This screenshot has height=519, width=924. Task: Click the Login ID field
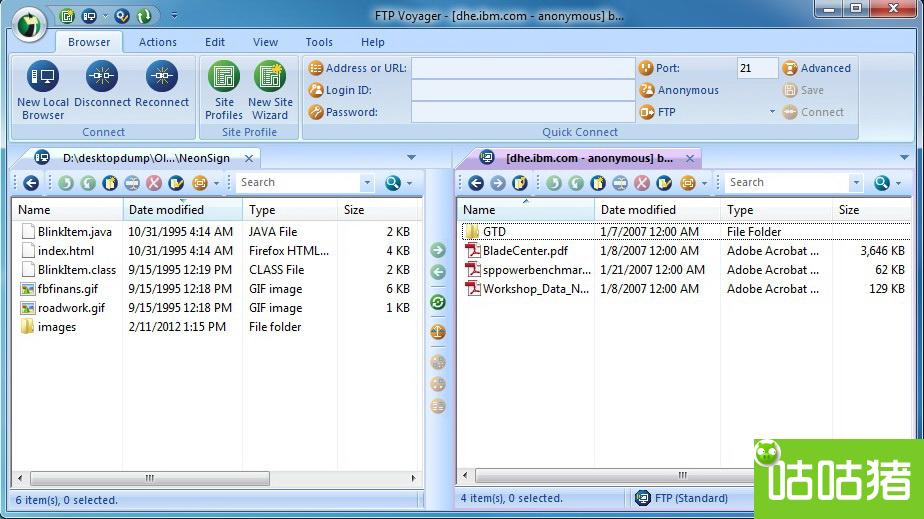pyautogui.click(x=523, y=90)
